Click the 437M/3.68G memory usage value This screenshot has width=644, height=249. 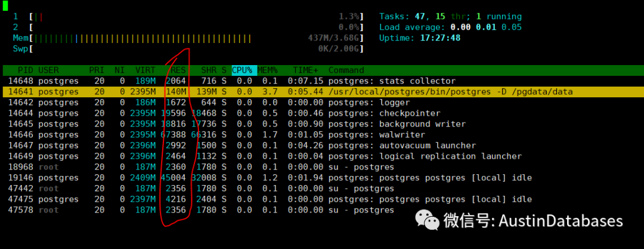(333, 38)
